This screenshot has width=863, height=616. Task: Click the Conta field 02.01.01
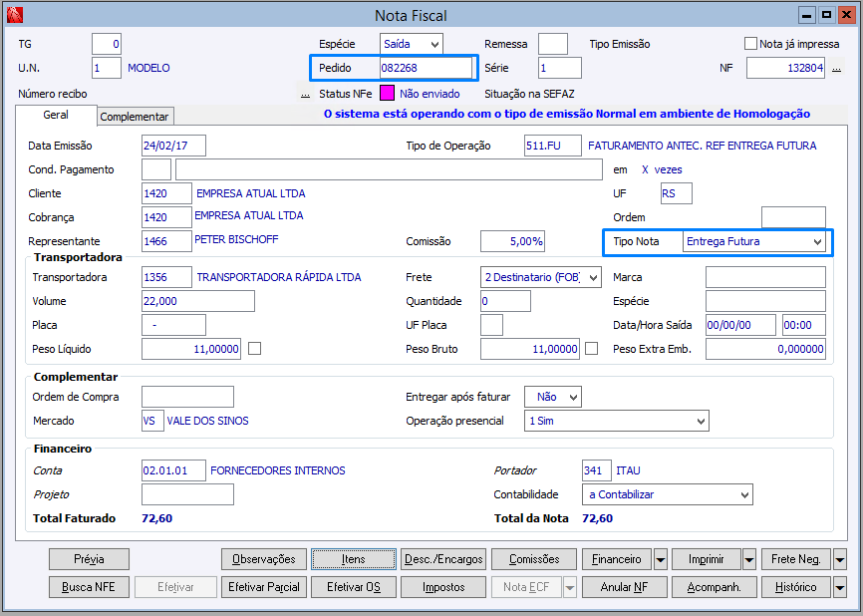coord(173,470)
